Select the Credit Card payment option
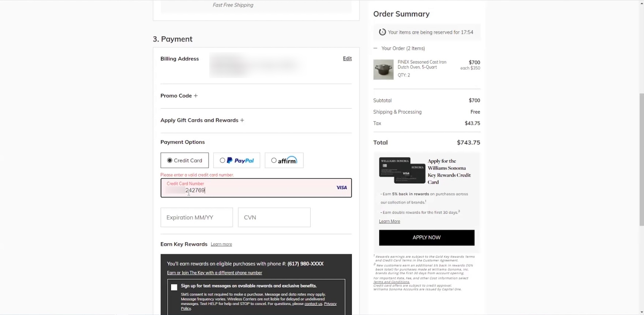This screenshot has height=315, width=644. click(x=170, y=160)
